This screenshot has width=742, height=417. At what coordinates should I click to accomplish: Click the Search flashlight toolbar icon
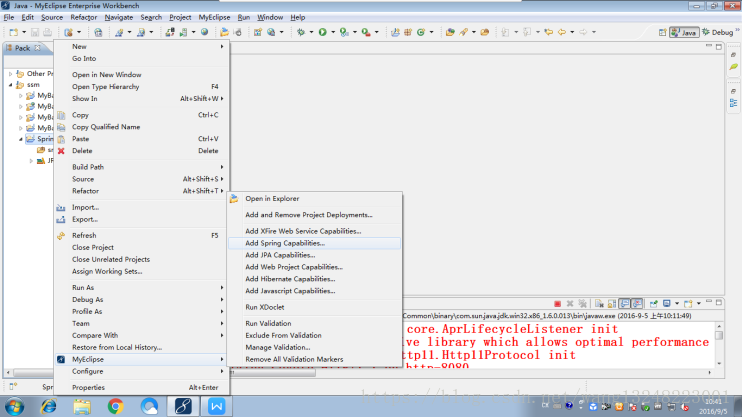[464, 32]
